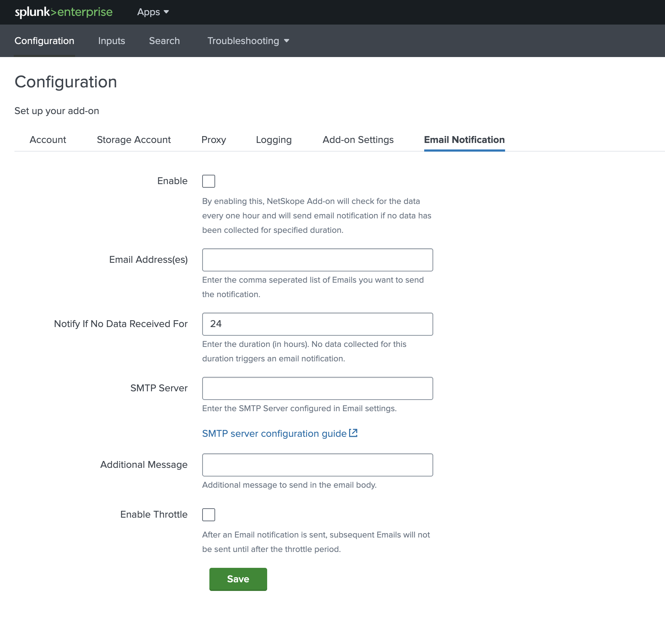665x644 pixels.
Task: Click the external link icon beside SMTP guide
Action: pos(353,433)
